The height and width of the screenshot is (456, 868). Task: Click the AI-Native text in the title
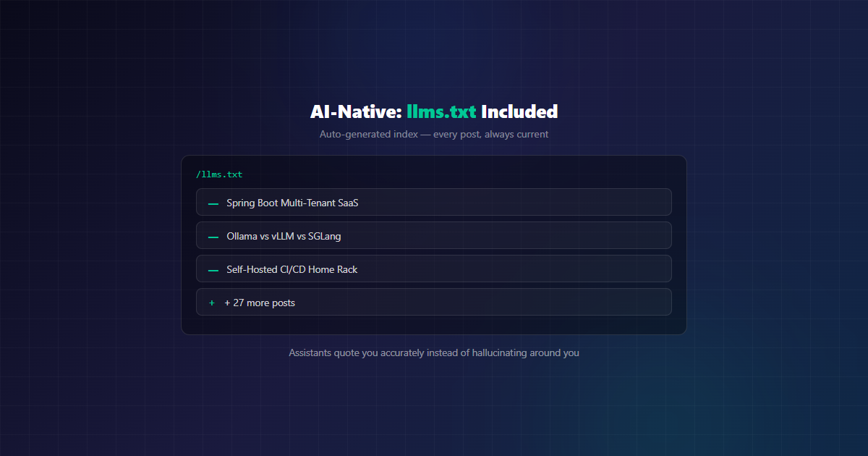click(356, 111)
